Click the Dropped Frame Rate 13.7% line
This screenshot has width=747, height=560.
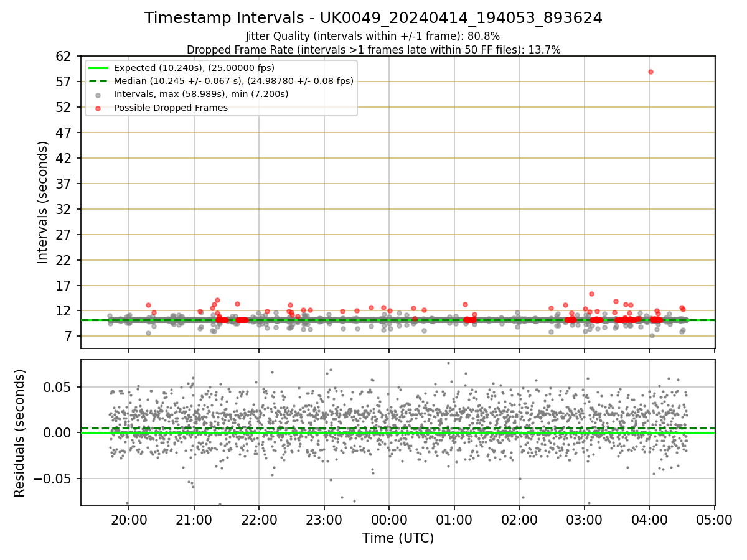tap(374, 50)
